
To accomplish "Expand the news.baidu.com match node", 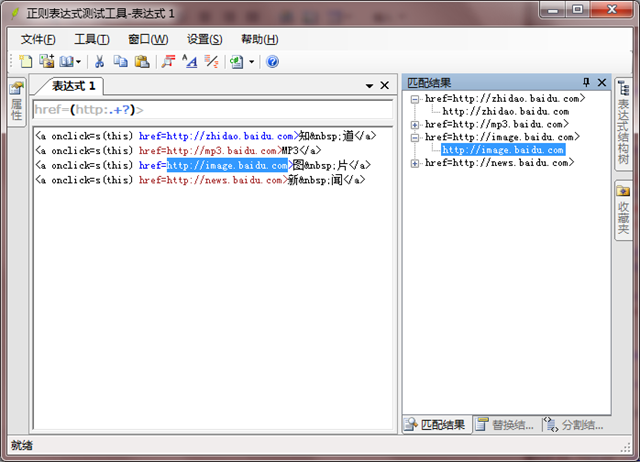I will [x=415, y=163].
